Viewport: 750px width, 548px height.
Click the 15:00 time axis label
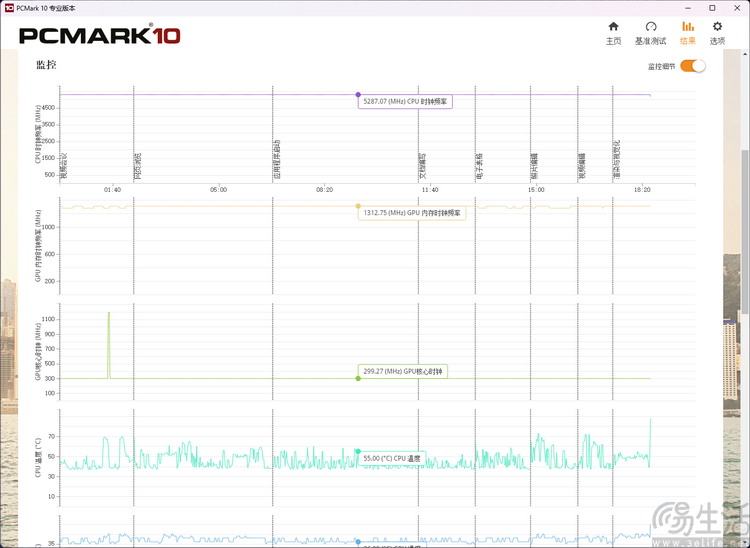[x=536, y=190]
